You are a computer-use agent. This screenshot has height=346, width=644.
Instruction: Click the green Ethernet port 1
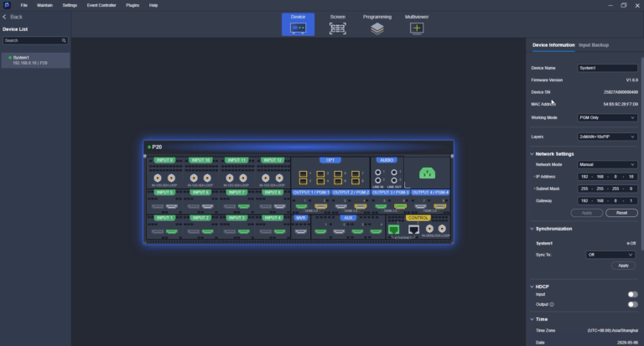point(393,230)
